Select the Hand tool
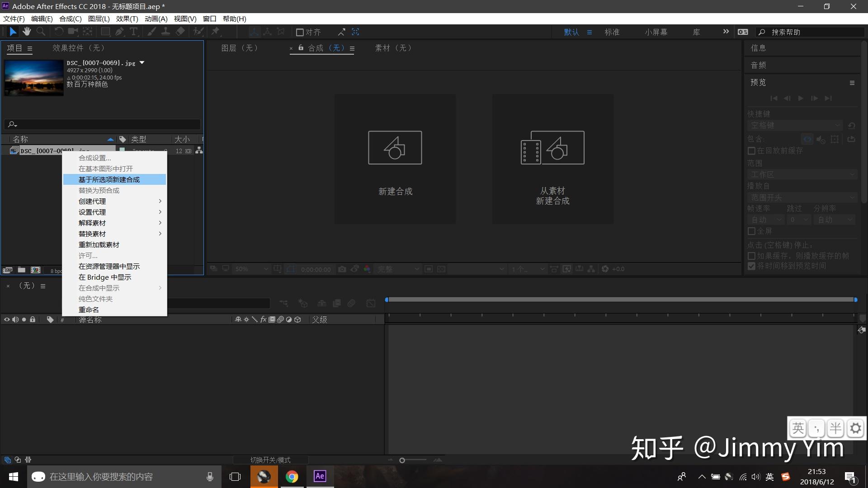Image resolution: width=868 pixels, height=488 pixels. pos(27,32)
